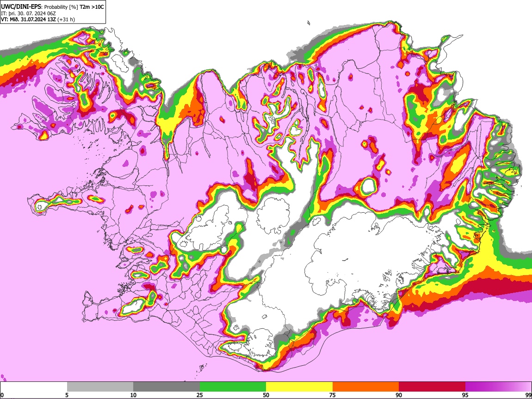
Task: Click the red 90-95 legend swatch
Action: click(432, 387)
